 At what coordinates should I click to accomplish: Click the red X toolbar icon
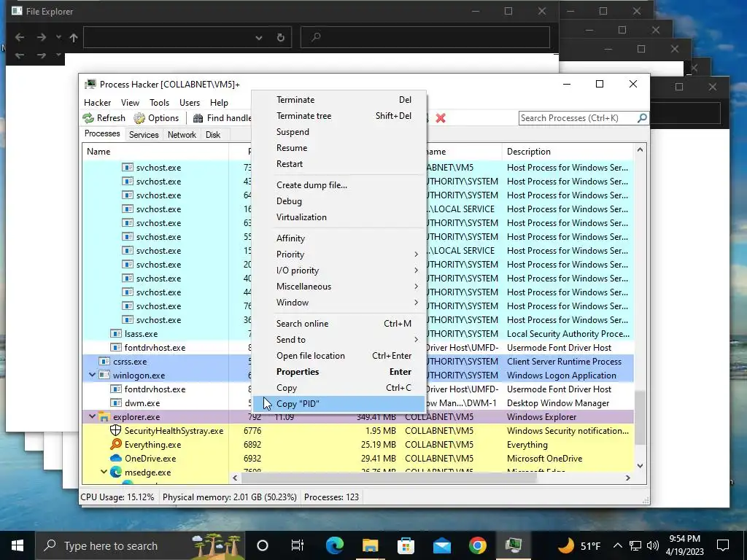[441, 118]
